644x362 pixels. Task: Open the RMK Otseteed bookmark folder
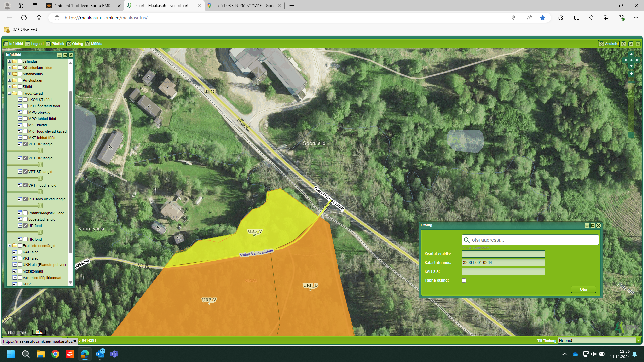point(20,29)
